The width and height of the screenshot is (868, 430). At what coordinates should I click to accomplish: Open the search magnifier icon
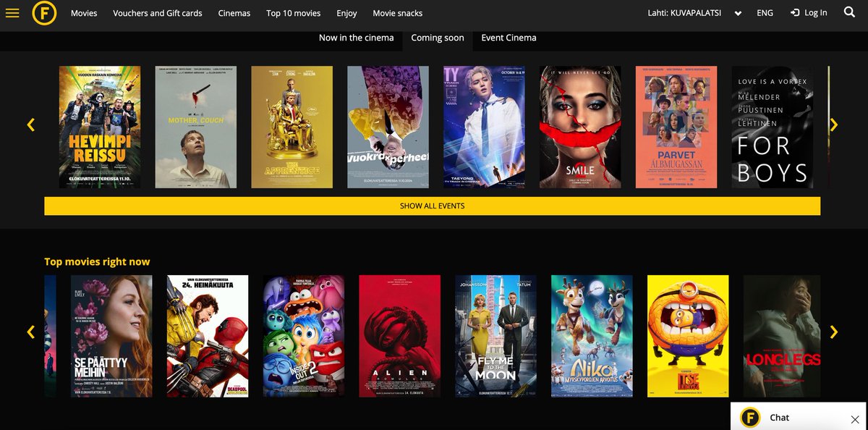(x=849, y=12)
